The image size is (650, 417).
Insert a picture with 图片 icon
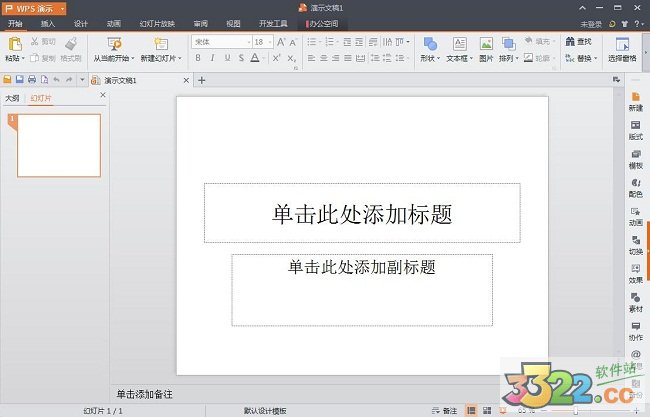point(486,45)
